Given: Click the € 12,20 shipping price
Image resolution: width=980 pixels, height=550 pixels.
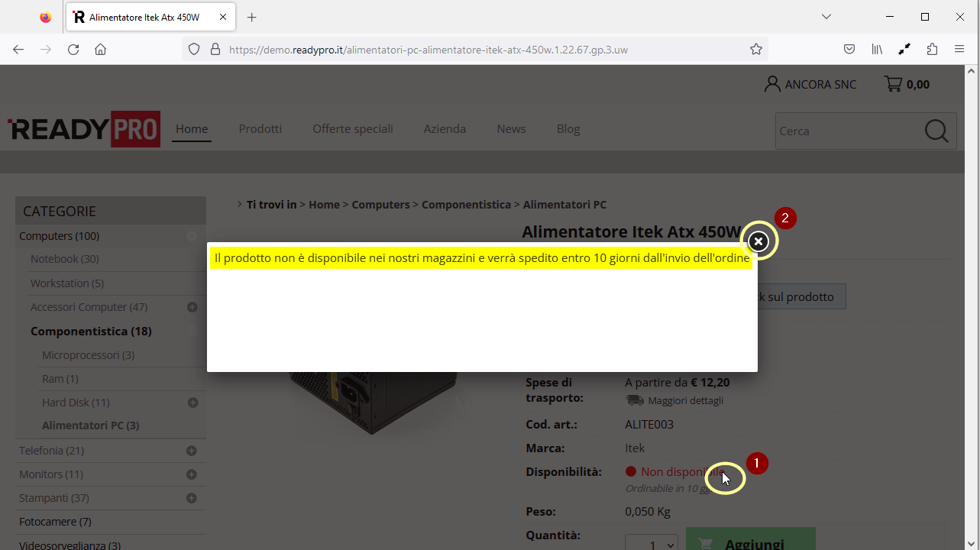Looking at the screenshot, I should tap(710, 383).
